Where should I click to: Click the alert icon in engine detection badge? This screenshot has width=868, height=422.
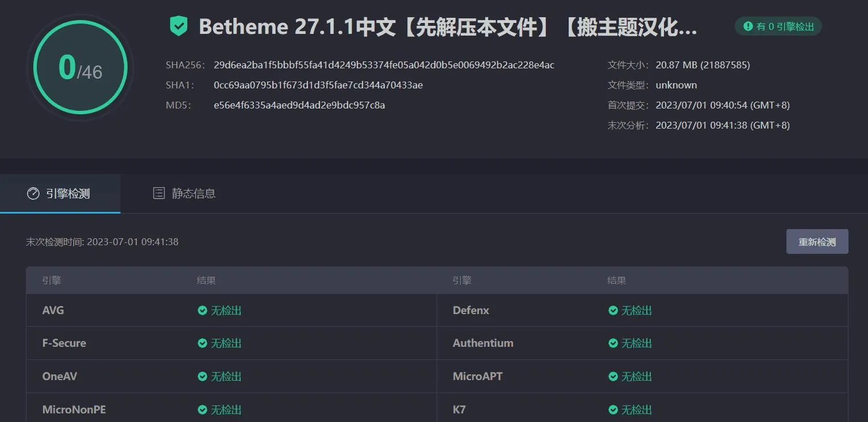point(748,26)
